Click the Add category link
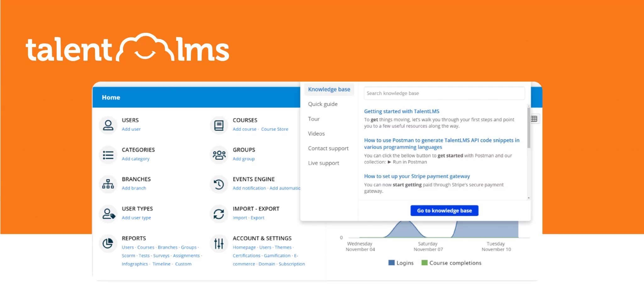Image resolution: width=644 pixels, height=297 pixels. 136,159
